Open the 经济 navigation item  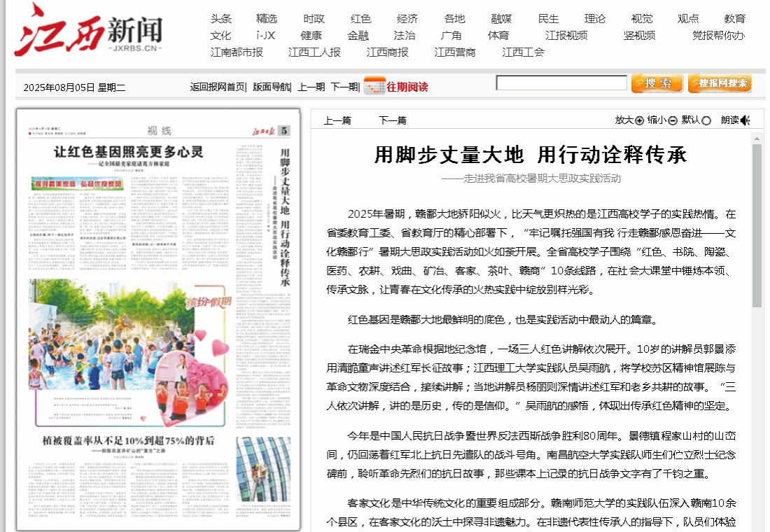click(407, 19)
